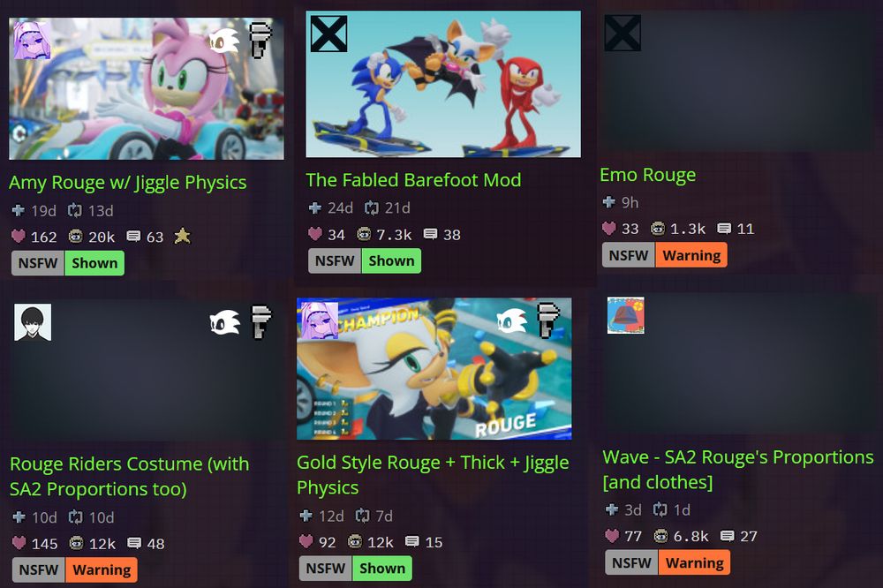Reveal the hidden Rouge Riders Costume thumbnail
Image resolution: width=883 pixels, height=588 pixels.
point(147,371)
